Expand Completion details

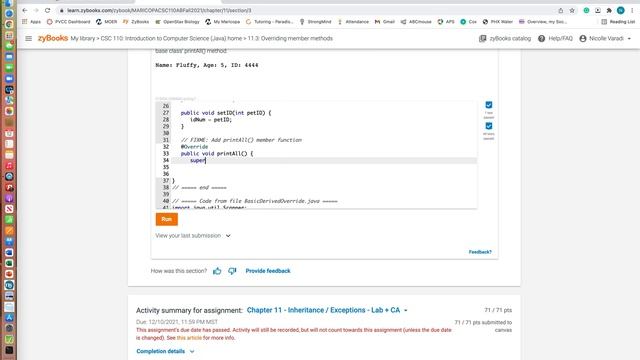click(165, 351)
